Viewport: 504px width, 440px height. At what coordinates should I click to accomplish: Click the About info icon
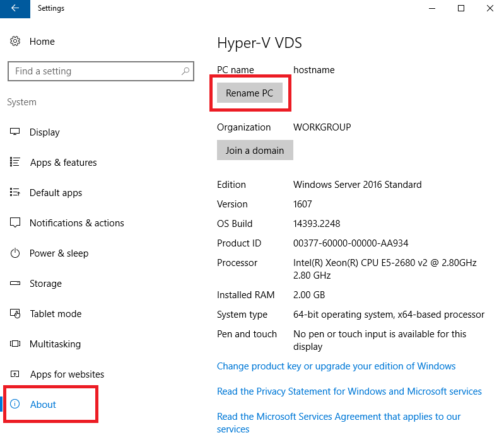coord(15,404)
